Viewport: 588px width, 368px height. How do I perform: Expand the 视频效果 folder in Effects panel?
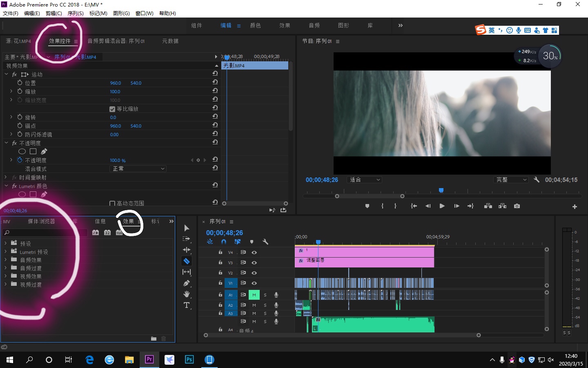[6, 276]
